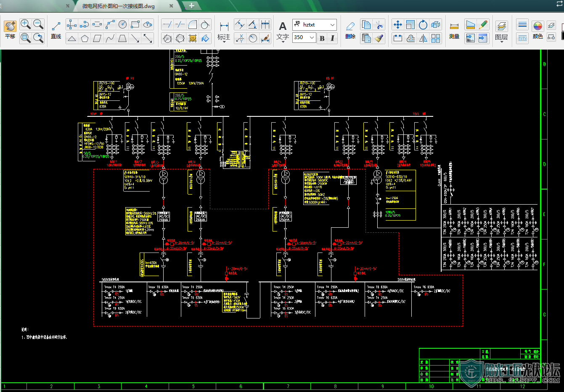Pick the rectangle drawing tool
The width and height of the screenshot is (564, 392).
[x=135, y=24]
